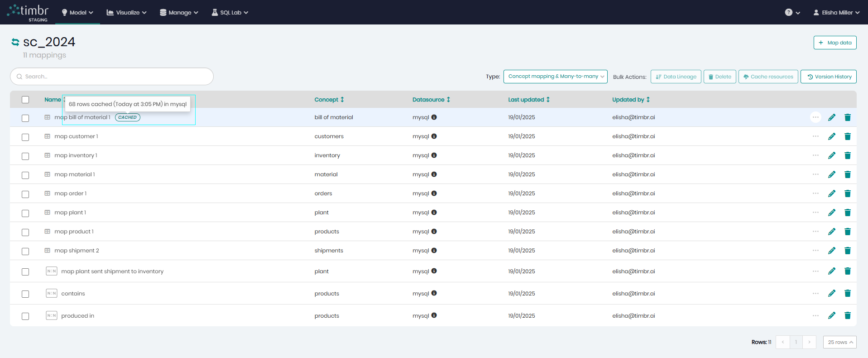Viewport: 868px width, 358px height.
Task: Edit the map customer 1 mapping
Action: point(831,136)
